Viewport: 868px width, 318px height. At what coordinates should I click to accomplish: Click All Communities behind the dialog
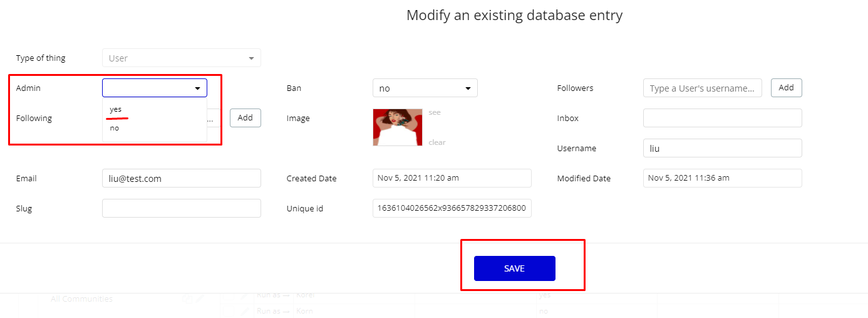tap(82, 299)
